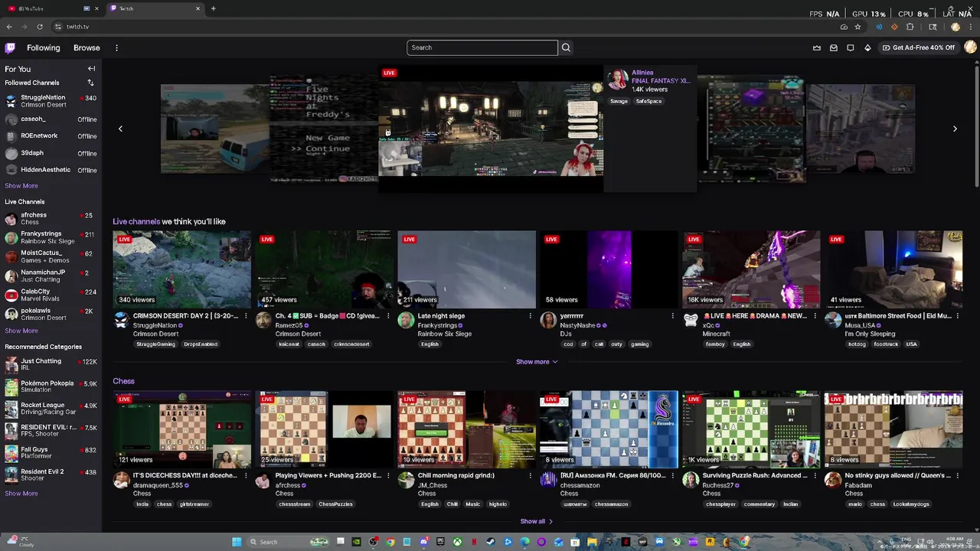Open options for the Chill morning rapid grind stream
The image size is (980, 551).
point(531,475)
